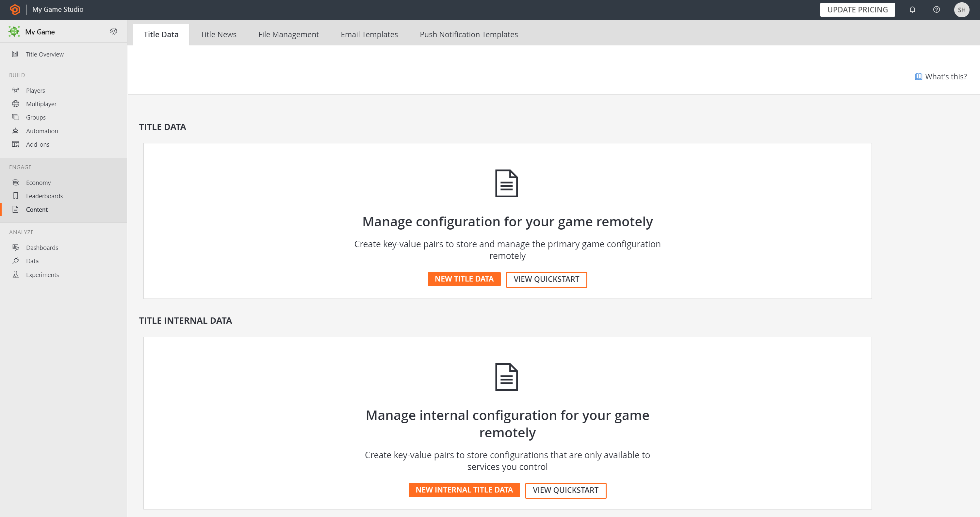This screenshot has width=980, height=517.
Task: Click the Economy coins icon
Action: (16, 183)
